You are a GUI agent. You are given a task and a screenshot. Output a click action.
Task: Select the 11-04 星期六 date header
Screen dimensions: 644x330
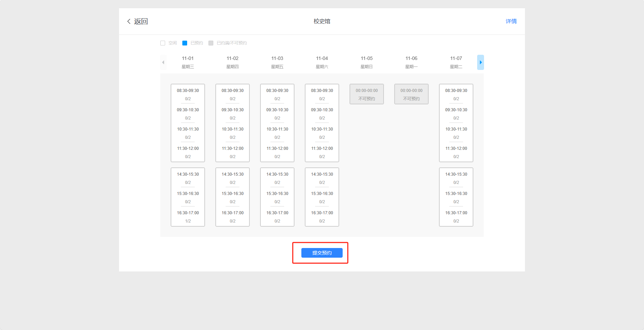pyautogui.click(x=322, y=62)
